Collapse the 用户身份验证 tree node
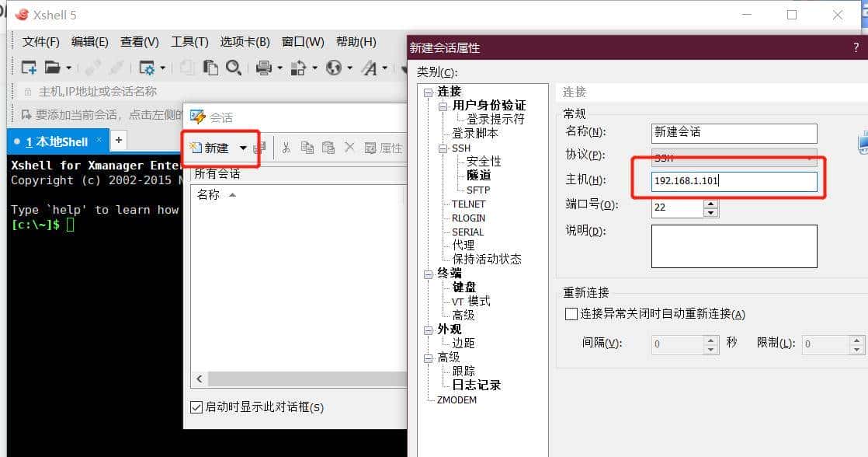Viewport: 868px width, 457px height. (443, 106)
